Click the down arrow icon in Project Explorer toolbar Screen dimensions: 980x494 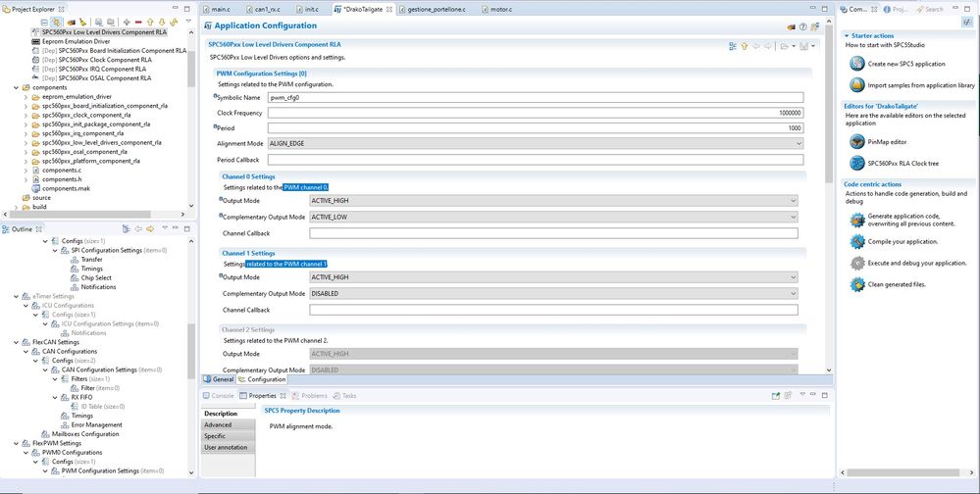pyautogui.click(x=162, y=22)
